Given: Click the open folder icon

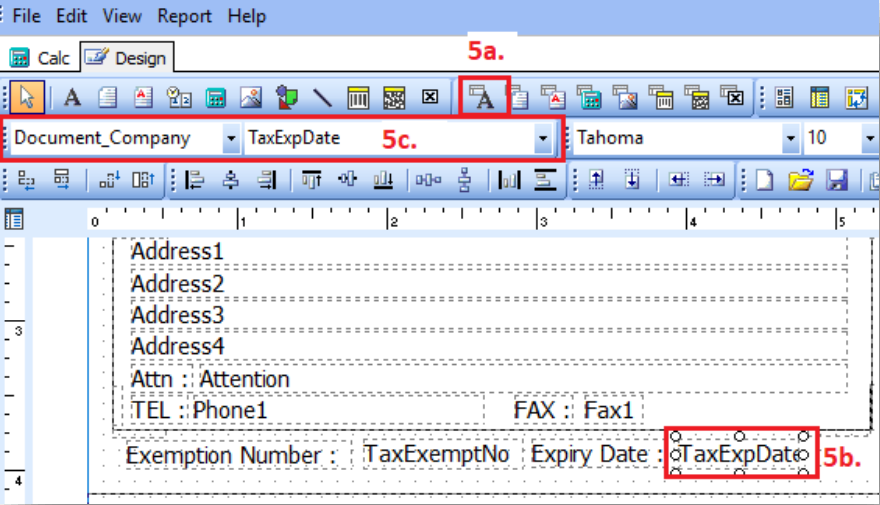Looking at the screenshot, I should [800, 180].
